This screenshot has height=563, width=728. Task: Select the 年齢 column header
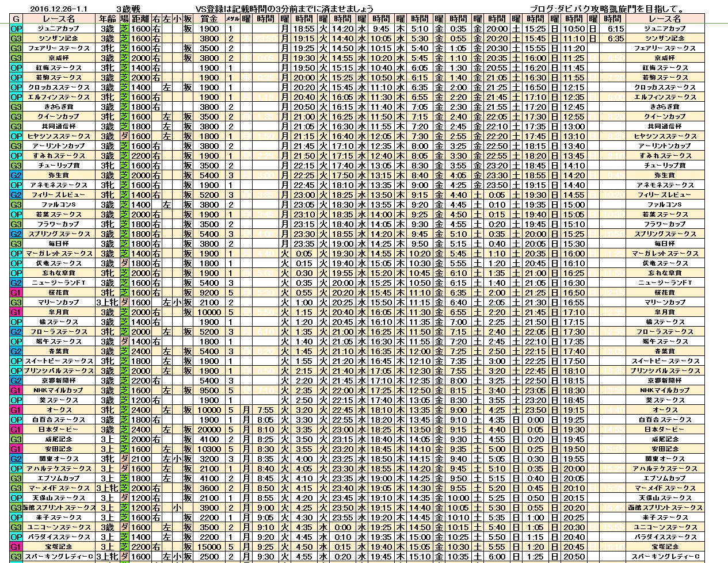(107, 18)
